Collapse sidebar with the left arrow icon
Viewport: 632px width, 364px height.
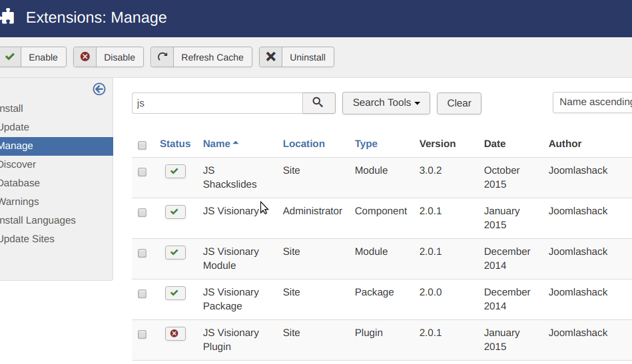click(99, 89)
